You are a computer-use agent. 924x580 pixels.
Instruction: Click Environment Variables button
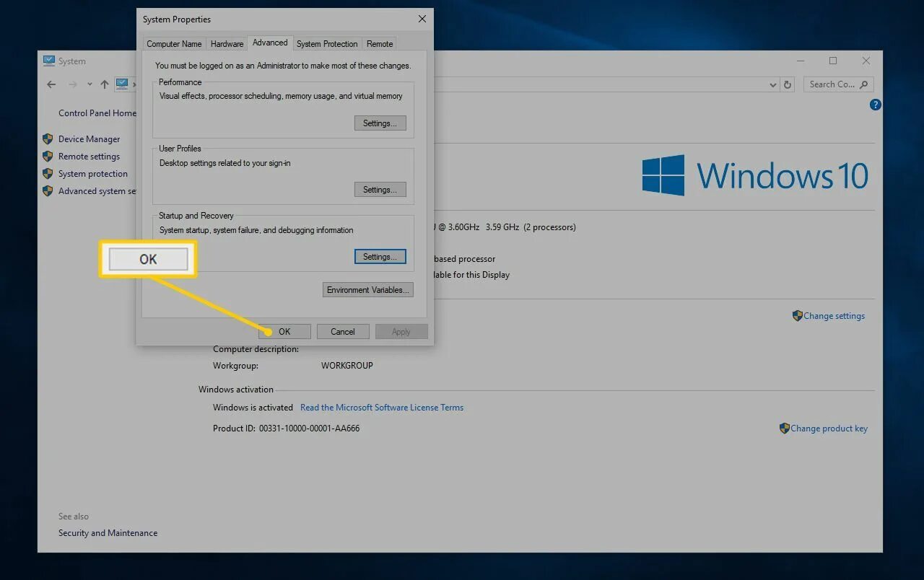tap(368, 290)
